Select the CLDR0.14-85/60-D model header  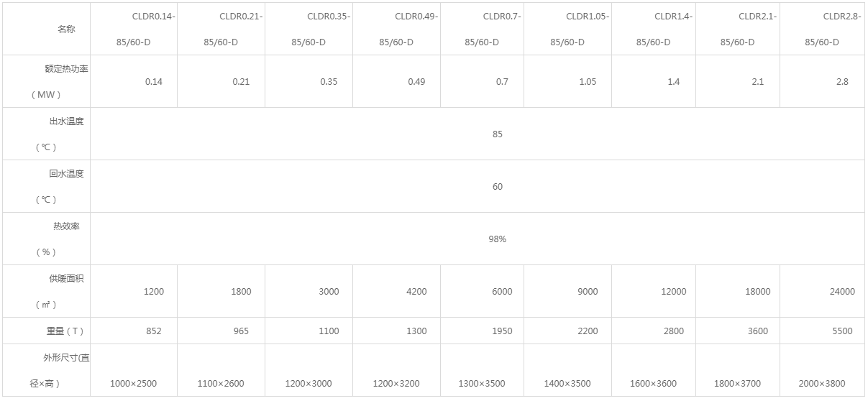pos(134,29)
